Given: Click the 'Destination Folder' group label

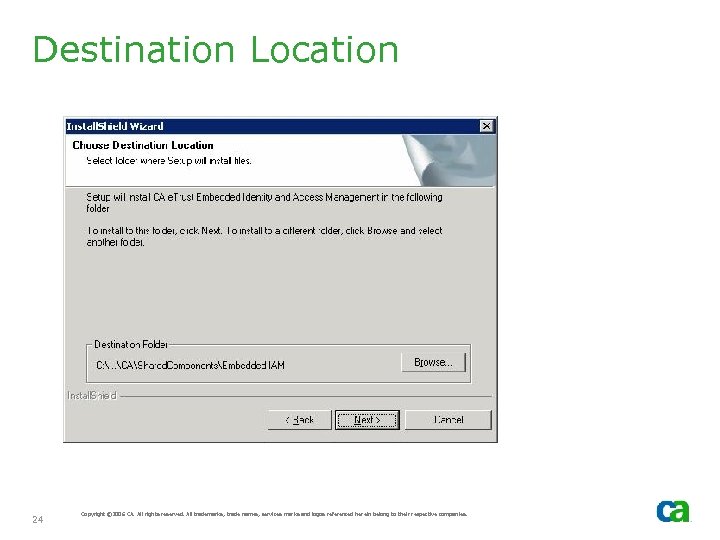Looking at the screenshot, I should point(131,344).
